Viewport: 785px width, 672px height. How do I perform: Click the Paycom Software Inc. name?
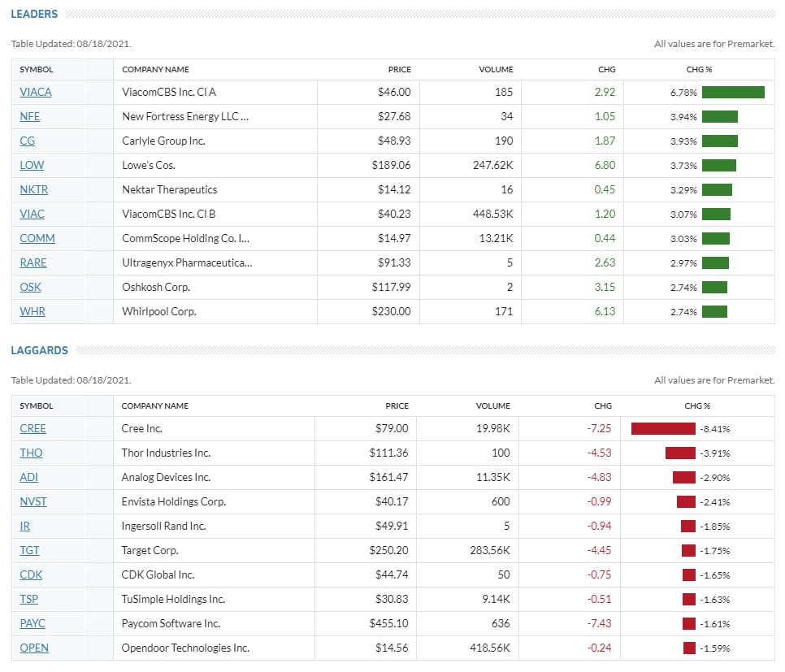coord(171,624)
